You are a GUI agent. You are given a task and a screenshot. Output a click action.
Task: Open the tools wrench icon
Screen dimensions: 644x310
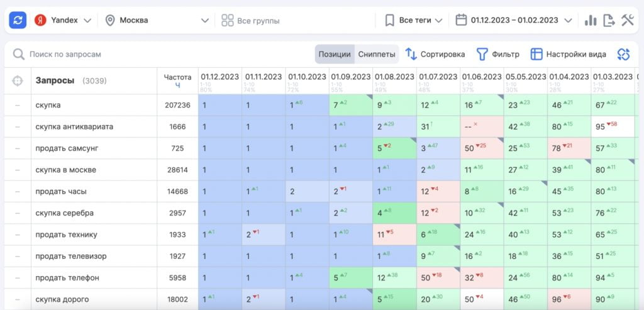[627, 20]
